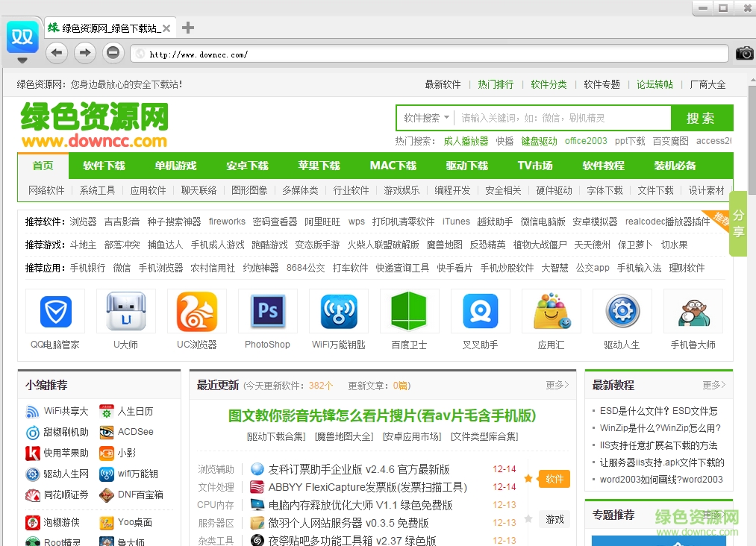Switch to the 软件下载 navigation tab
756x546 pixels.
[x=104, y=166]
